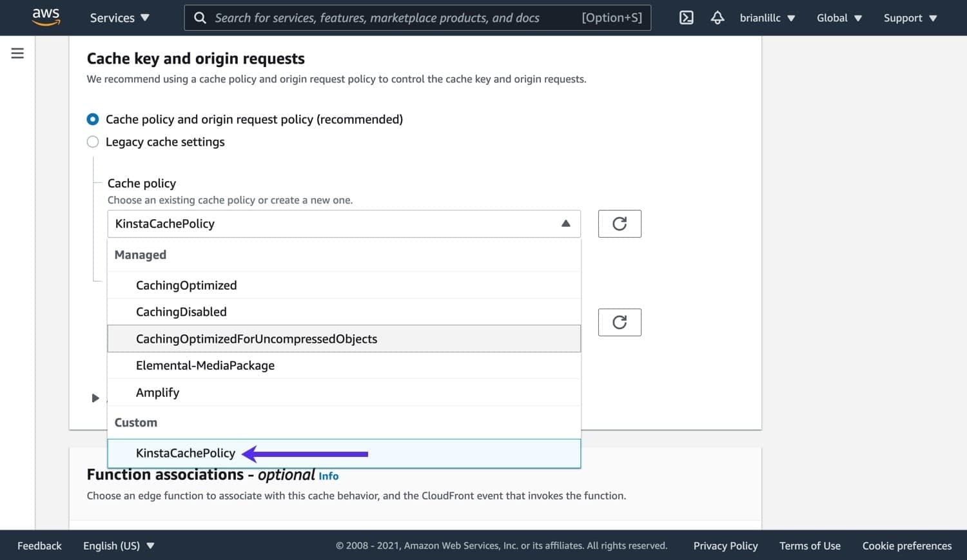
Task: Select Legacy cache settings option
Action: click(93, 142)
